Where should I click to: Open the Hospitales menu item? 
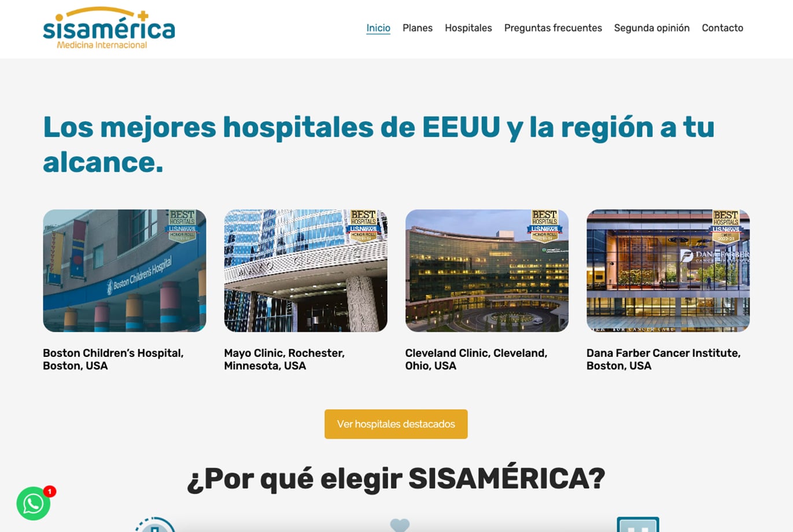pyautogui.click(x=469, y=28)
